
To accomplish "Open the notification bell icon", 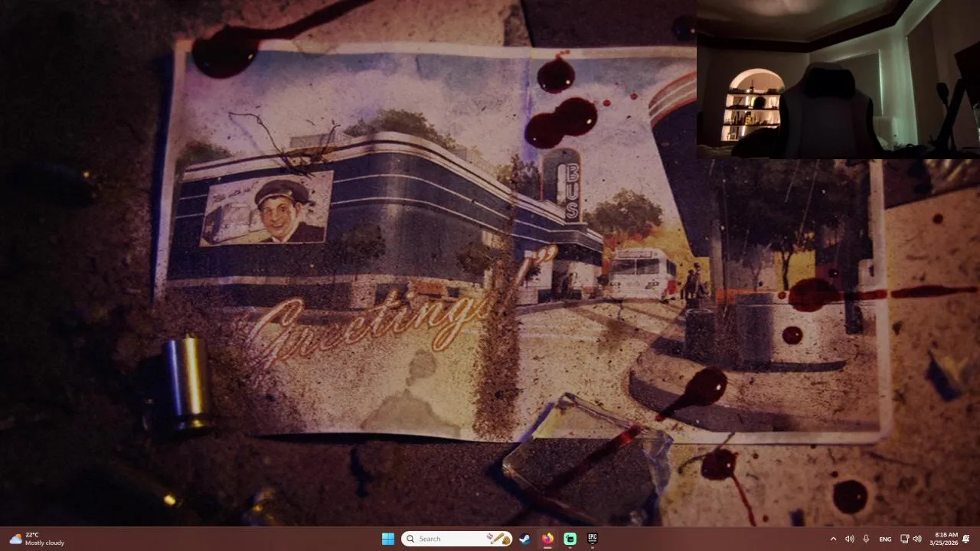I will click(966, 539).
